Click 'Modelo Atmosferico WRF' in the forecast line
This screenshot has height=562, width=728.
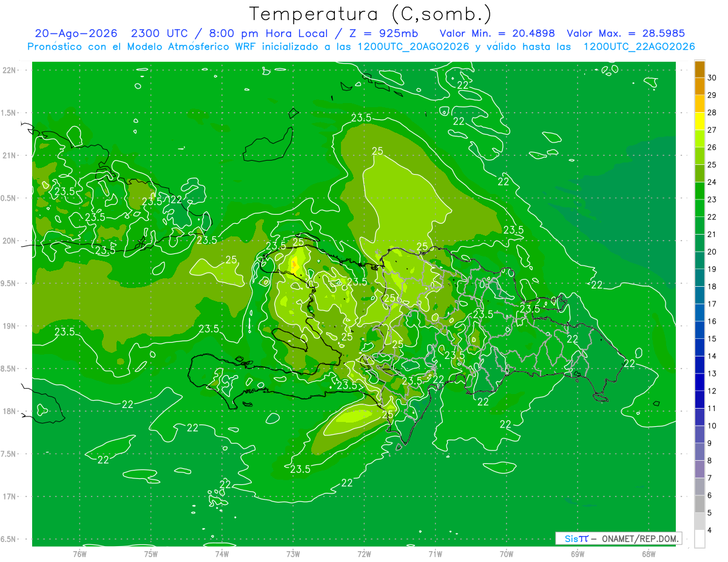(x=194, y=47)
